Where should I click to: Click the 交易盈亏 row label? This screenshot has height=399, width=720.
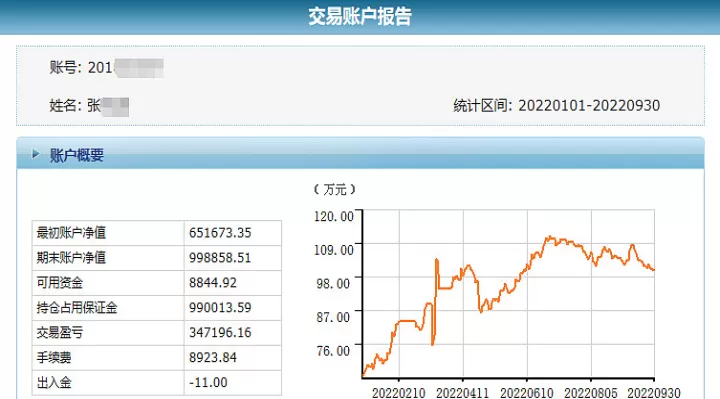[60, 332]
